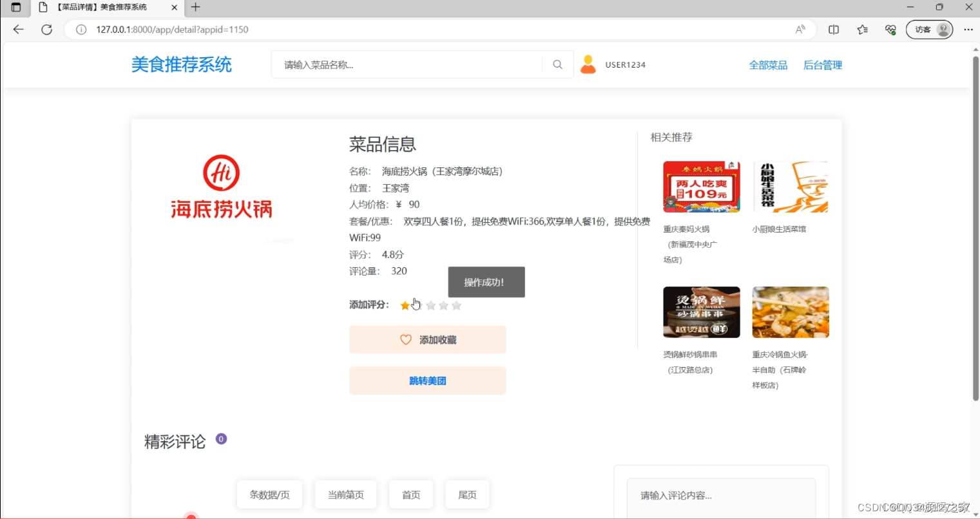Click the search magnifier icon
980x519 pixels.
557,64
